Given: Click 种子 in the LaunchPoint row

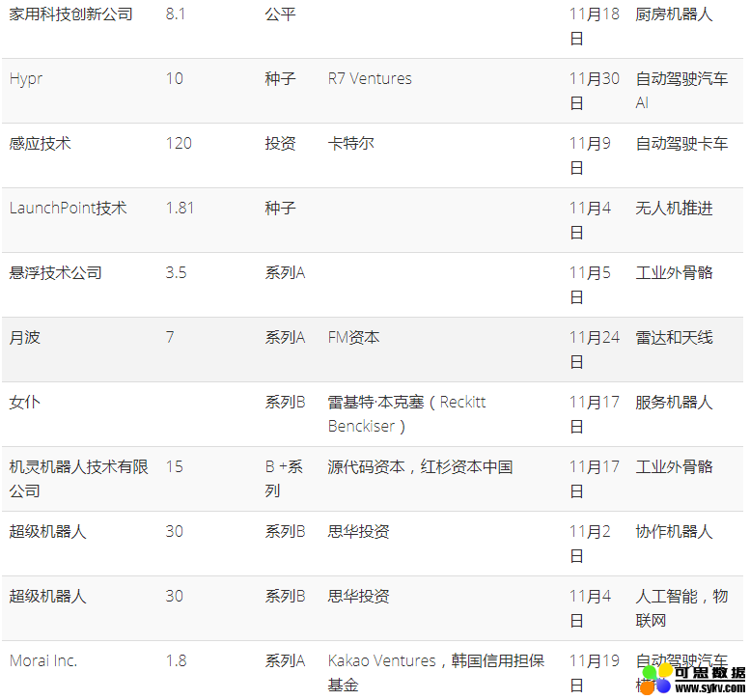Looking at the screenshot, I should coord(280,208).
